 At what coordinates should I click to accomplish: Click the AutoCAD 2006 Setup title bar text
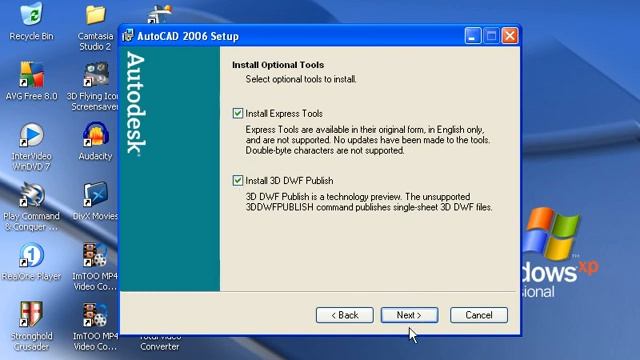click(x=188, y=36)
